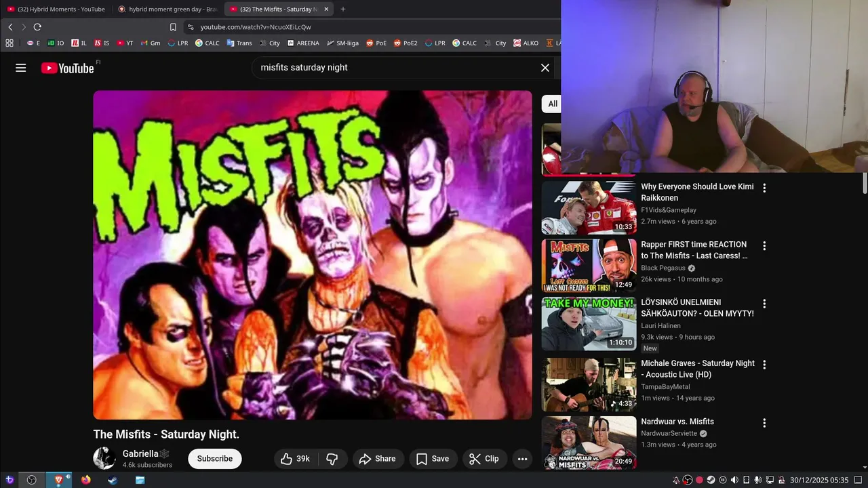
Task: Open Gabriella channel avatar
Action: tap(104, 458)
